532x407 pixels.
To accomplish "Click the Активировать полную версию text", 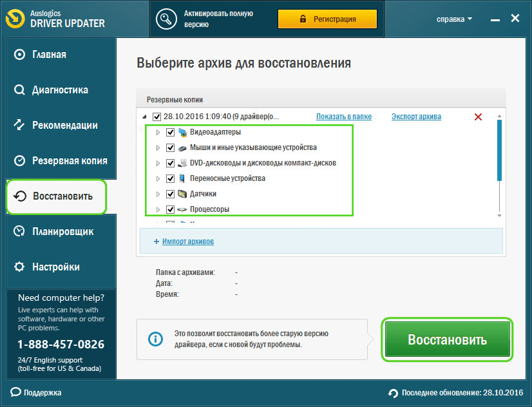I will click(218, 19).
